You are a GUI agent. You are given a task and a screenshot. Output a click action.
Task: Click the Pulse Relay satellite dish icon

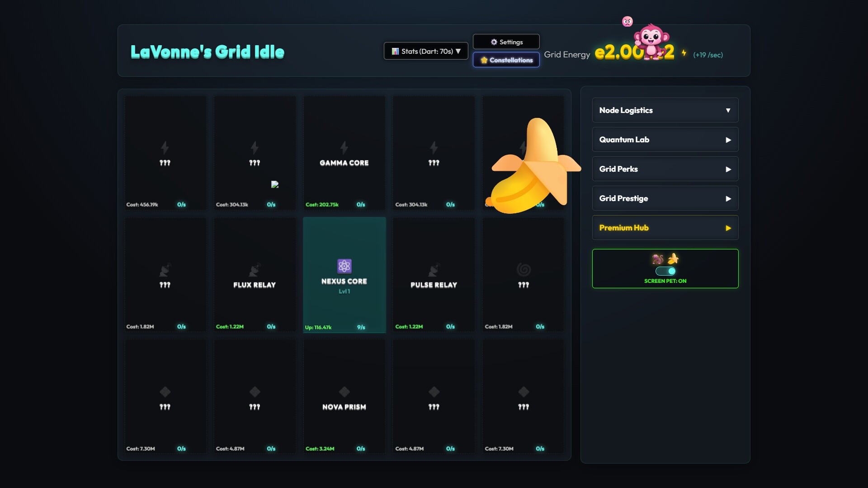click(434, 270)
